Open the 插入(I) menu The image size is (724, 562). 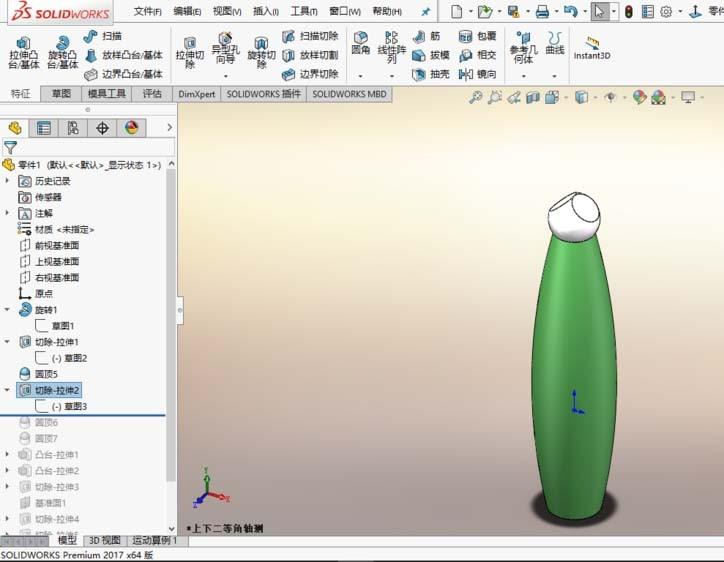point(266,12)
